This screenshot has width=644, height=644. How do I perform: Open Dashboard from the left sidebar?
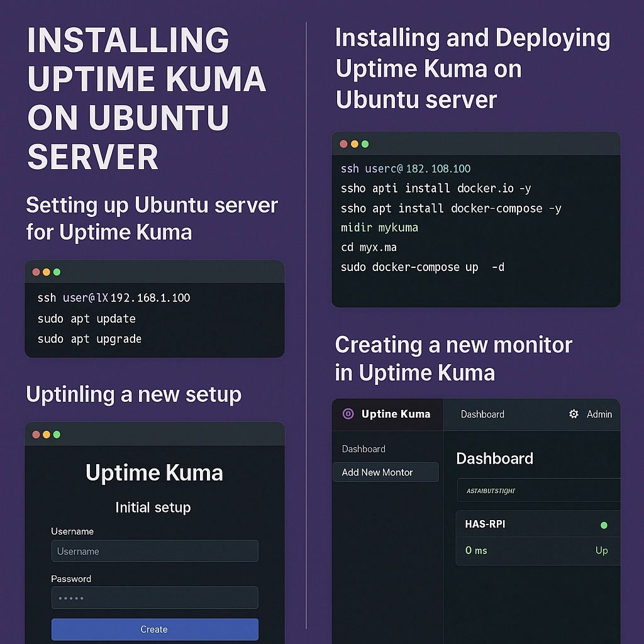tap(364, 449)
